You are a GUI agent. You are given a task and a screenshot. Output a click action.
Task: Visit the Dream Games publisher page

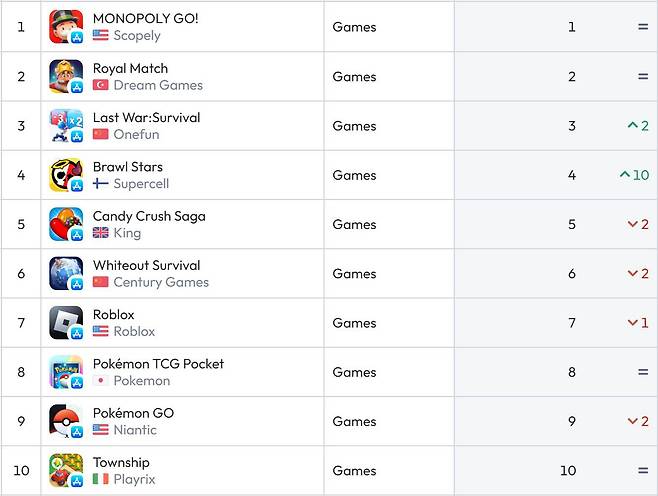pyautogui.click(x=158, y=85)
